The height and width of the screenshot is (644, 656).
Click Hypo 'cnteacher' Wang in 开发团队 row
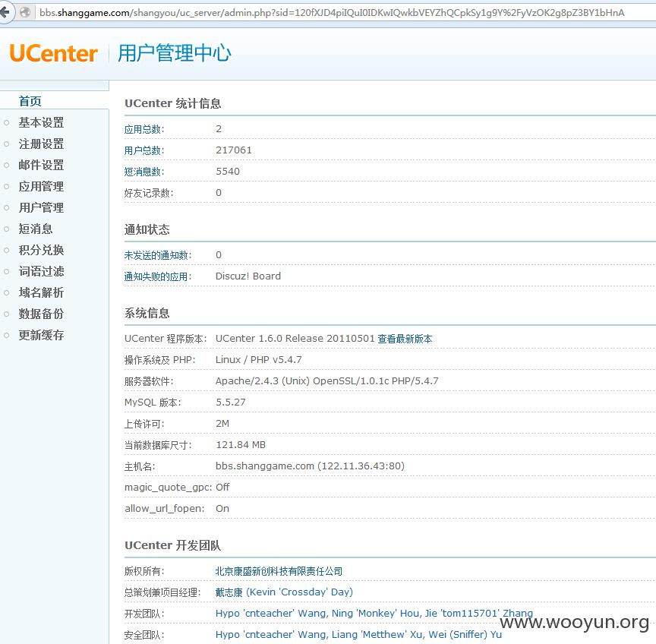tap(272, 614)
